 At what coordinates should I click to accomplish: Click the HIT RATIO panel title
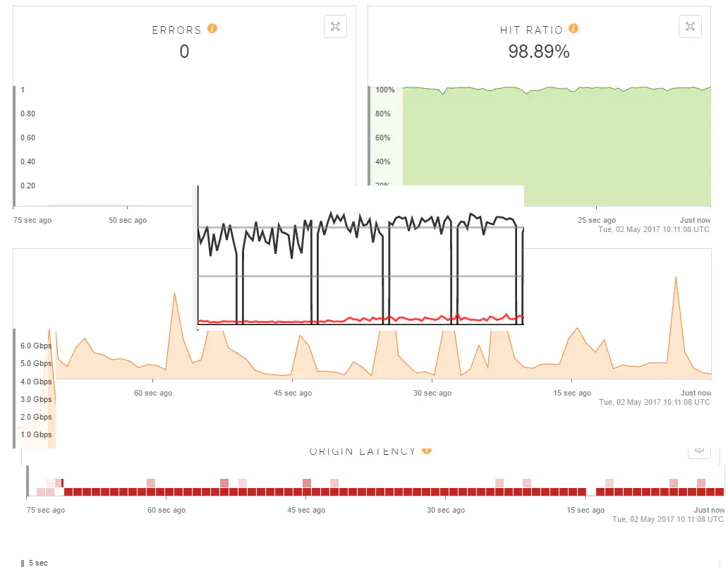531,30
